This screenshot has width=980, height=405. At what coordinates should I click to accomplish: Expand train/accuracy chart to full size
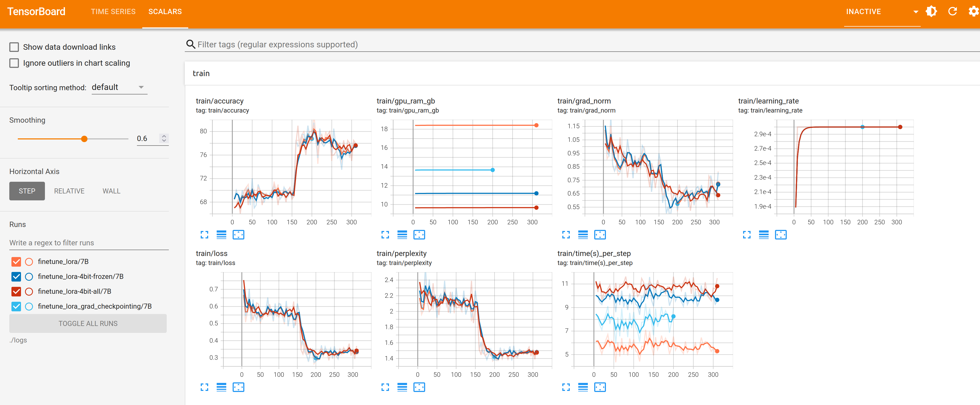tap(204, 235)
